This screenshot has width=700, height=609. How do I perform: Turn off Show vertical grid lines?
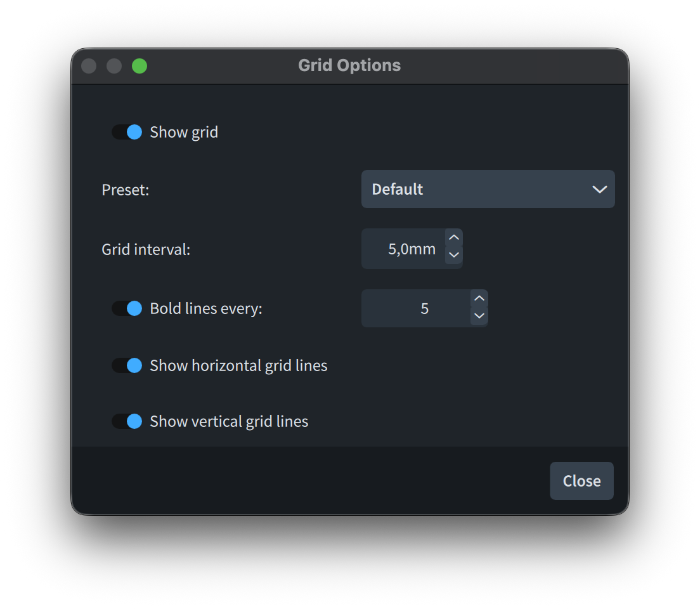click(x=127, y=421)
